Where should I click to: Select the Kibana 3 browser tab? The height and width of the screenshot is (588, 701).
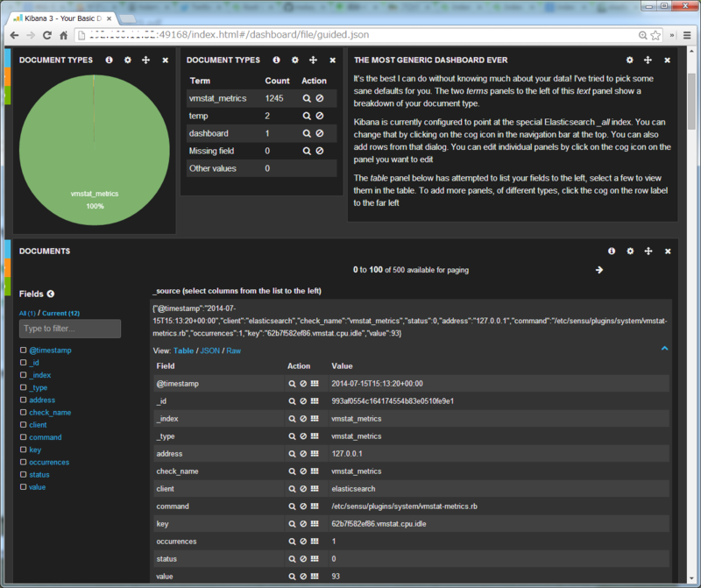pos(63,18)
